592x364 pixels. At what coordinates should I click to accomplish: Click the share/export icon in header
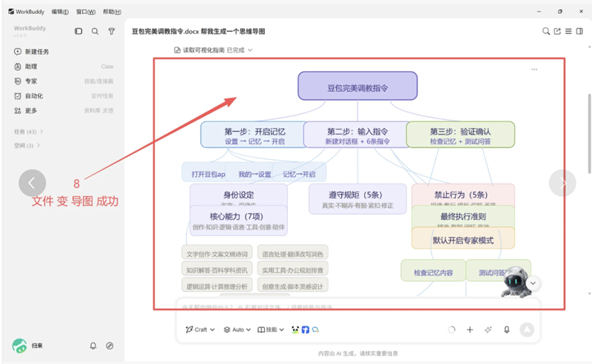click(557, 31)
